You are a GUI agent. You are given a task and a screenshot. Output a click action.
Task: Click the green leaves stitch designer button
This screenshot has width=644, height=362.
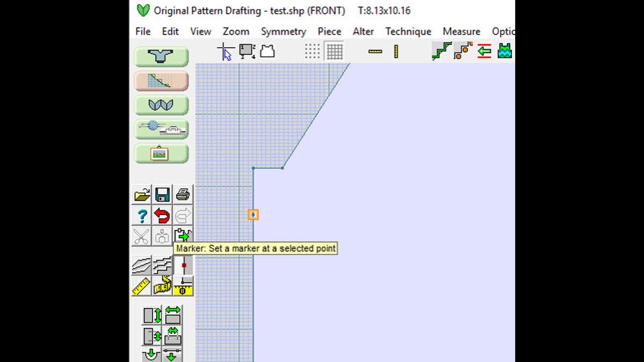click(161, 105)
